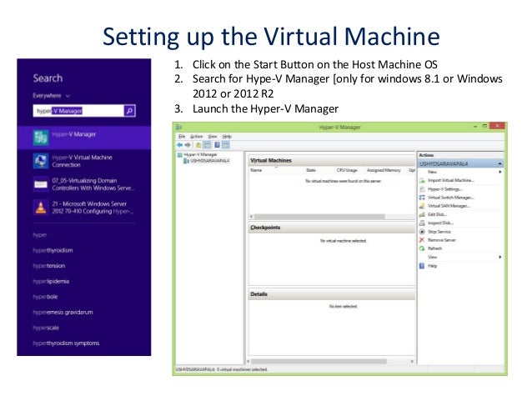Click the blue Help toolbar icon

coord(217,145)
